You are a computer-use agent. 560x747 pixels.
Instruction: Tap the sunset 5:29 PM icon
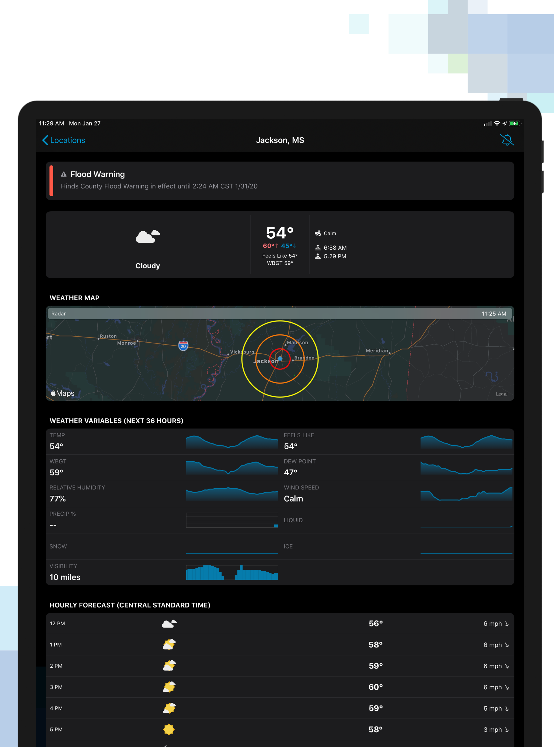coord(317,256)
